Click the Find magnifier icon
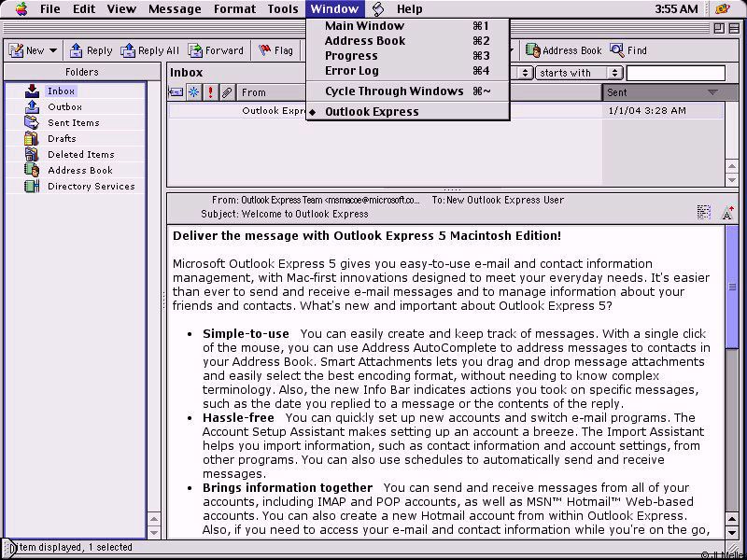 (x=617, y=50)
